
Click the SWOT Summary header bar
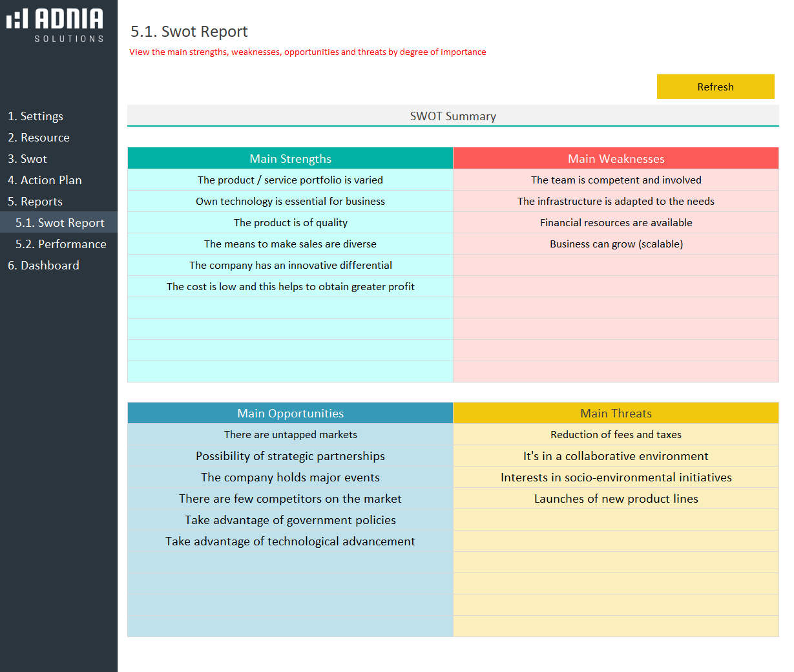click(453, 116)
